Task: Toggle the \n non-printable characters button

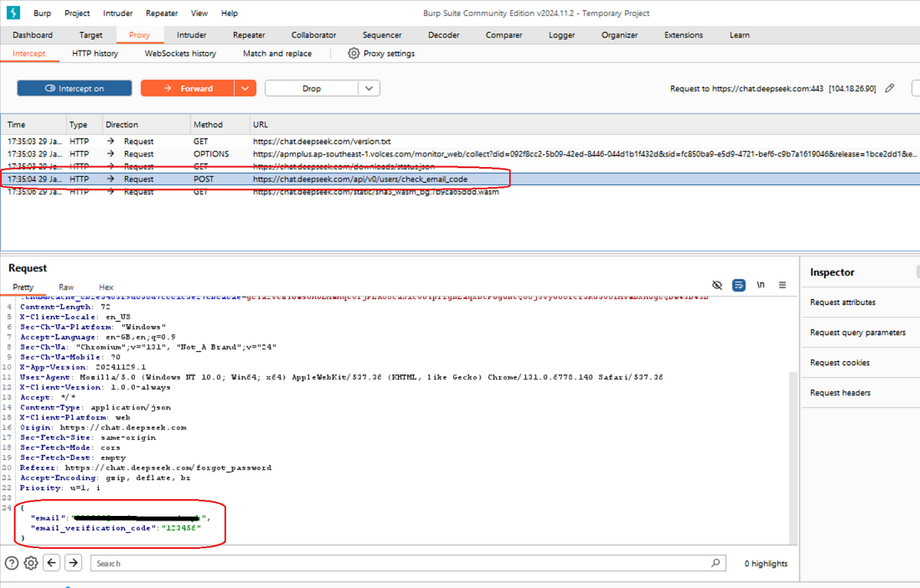Action: [x=761, y=284]
